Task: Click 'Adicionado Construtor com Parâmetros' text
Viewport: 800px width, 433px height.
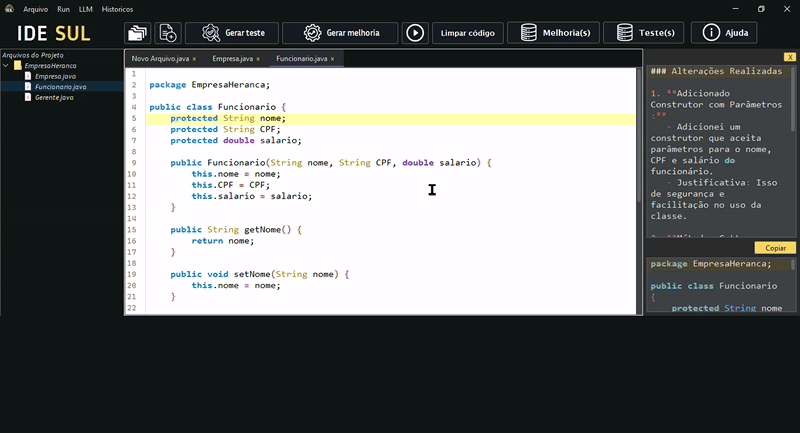Action: click(x=716, y=99)
